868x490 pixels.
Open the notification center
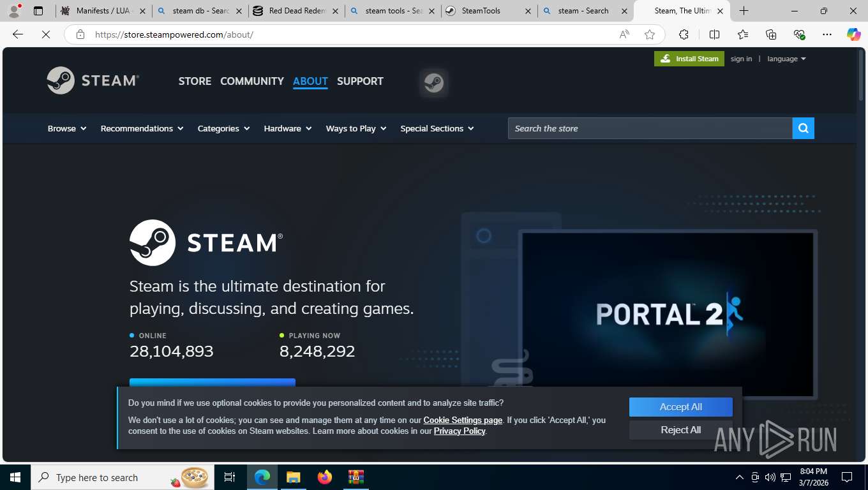(x=847, y=477)
